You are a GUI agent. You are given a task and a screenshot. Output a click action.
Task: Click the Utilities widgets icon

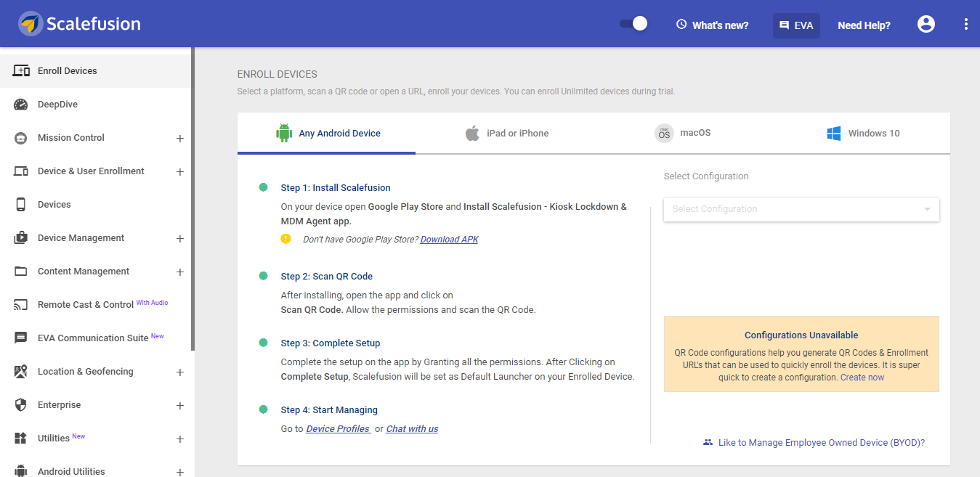[21, 439]
